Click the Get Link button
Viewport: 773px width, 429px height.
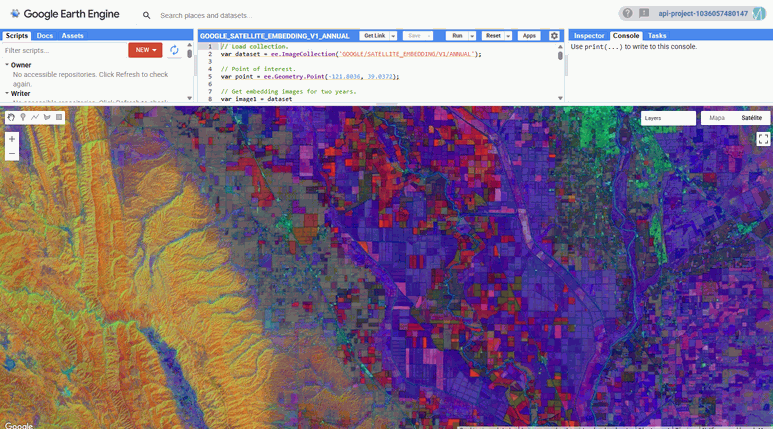375,36
